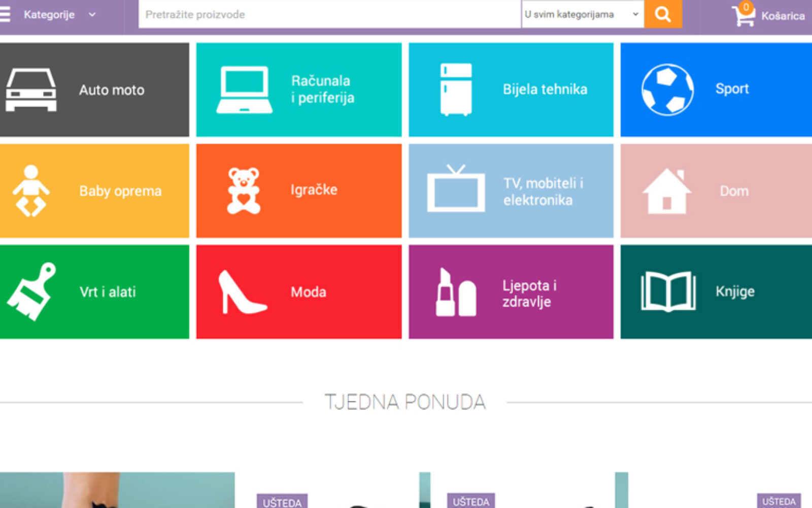The width and height of the screenshot is (812, 508).
Task: Click the refrigerator icon for Bijela tehnika
Action: [456, 89]
